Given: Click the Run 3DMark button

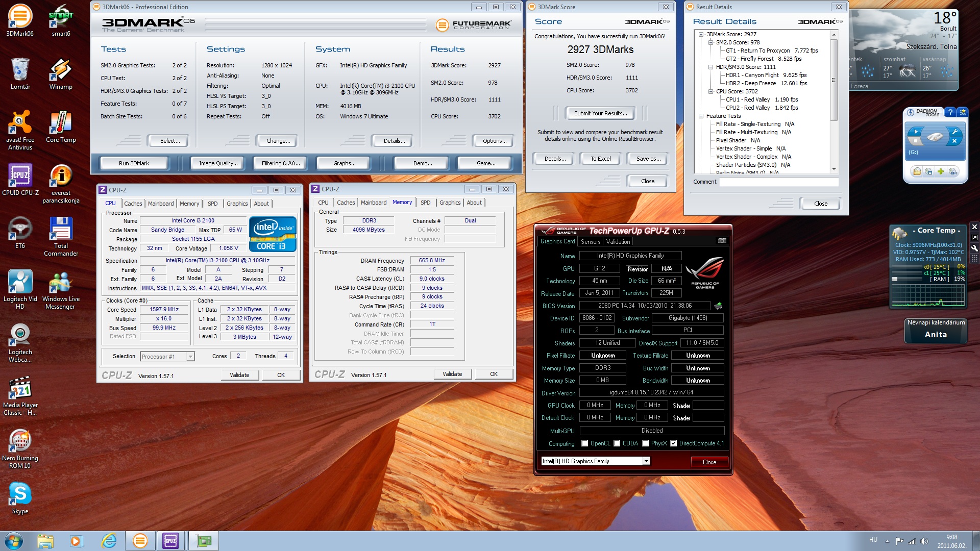Looking at the screenshot, I should point(134,163).
